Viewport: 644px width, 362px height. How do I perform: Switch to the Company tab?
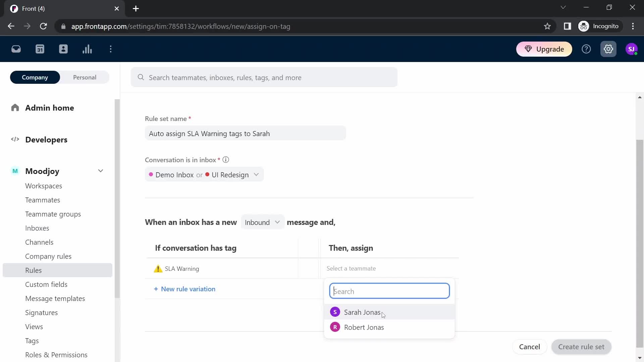pyautogui.click(x=35, y=77)
